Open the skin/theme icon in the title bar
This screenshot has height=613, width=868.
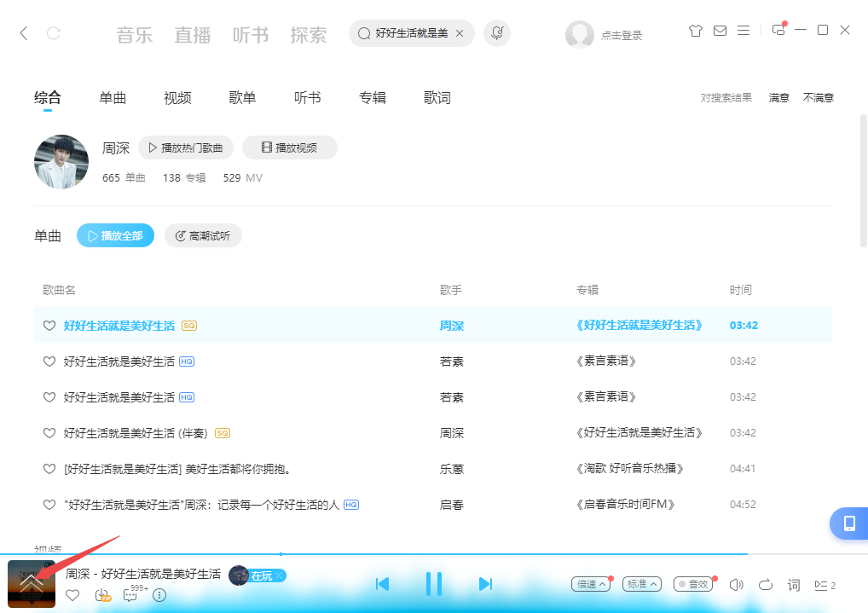[695, 30]
